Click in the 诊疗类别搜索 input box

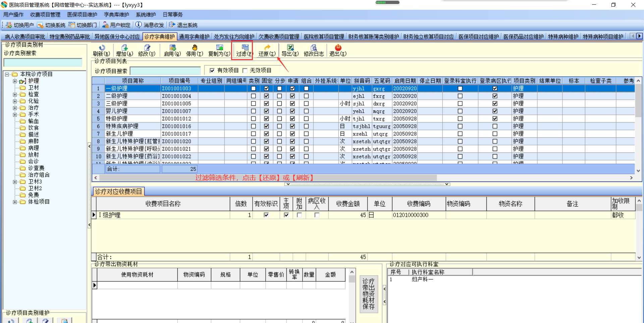coord(43,62)
